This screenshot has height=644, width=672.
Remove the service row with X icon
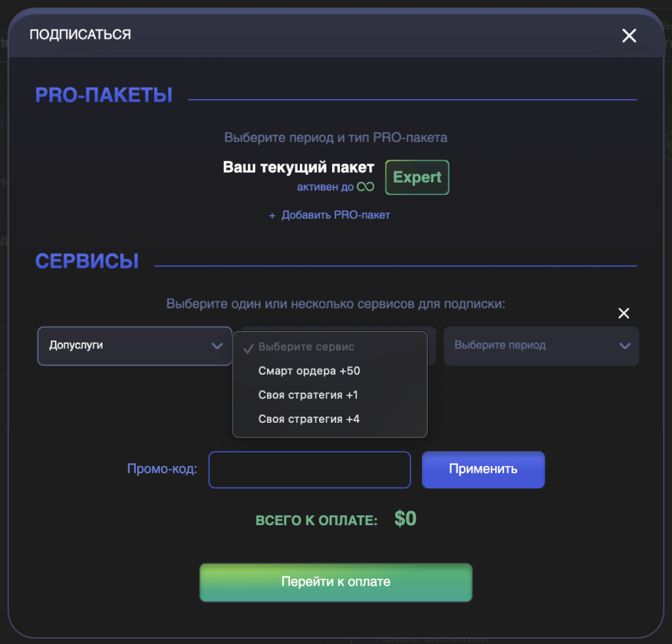click(x=623, y=313)
